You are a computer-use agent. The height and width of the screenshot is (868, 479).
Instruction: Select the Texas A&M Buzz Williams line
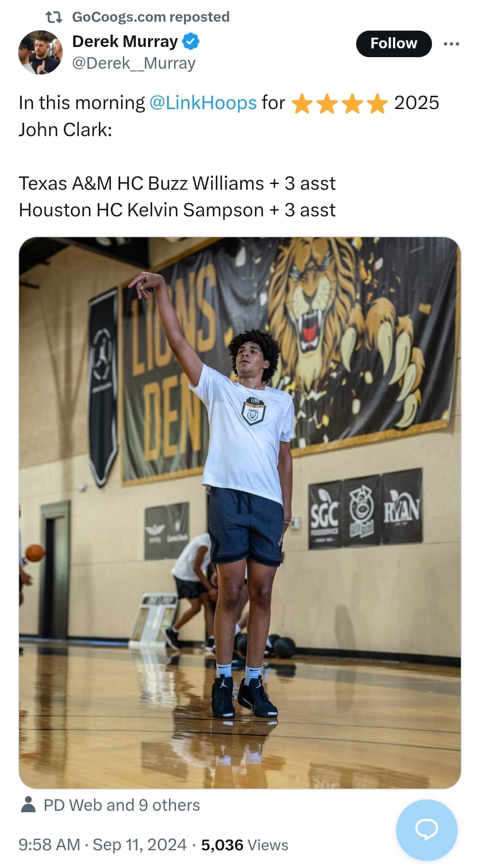click(177, 183)
